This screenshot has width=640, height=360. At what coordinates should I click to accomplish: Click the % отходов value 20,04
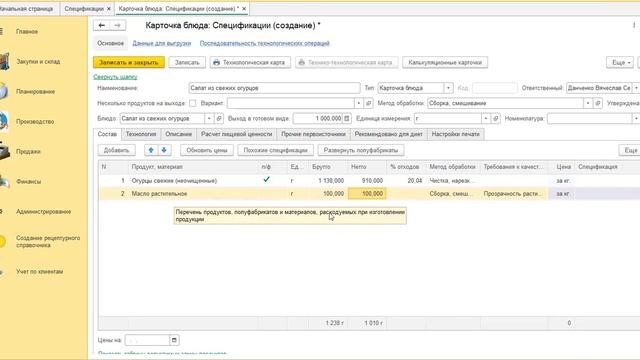click(x=406, y=180)
